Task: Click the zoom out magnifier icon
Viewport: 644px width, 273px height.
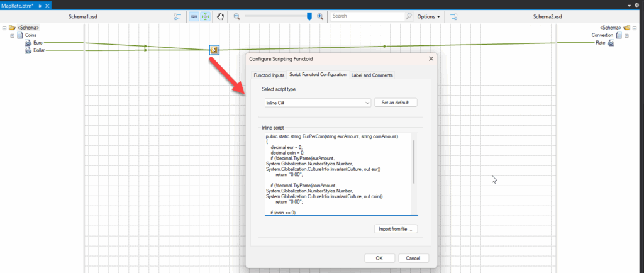Action: pyautogui.click(x=237, y=16)
